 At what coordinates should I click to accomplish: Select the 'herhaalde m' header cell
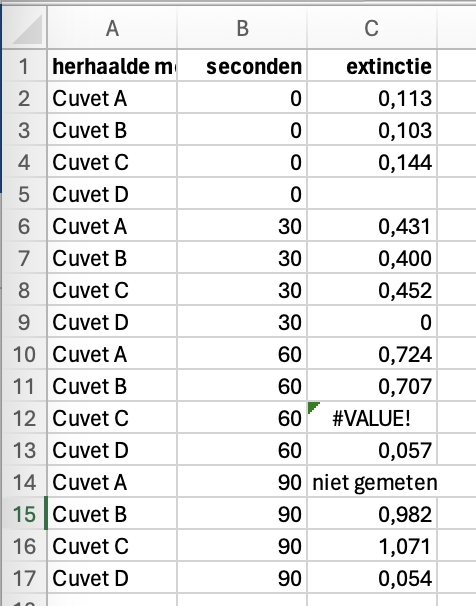pyautogui.click(x=112, y=66)
